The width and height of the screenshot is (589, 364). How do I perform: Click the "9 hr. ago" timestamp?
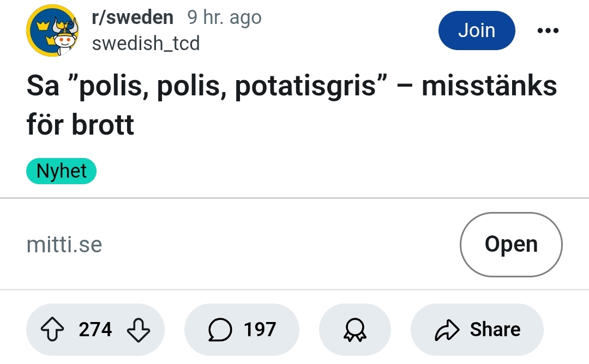pos(224,18)
